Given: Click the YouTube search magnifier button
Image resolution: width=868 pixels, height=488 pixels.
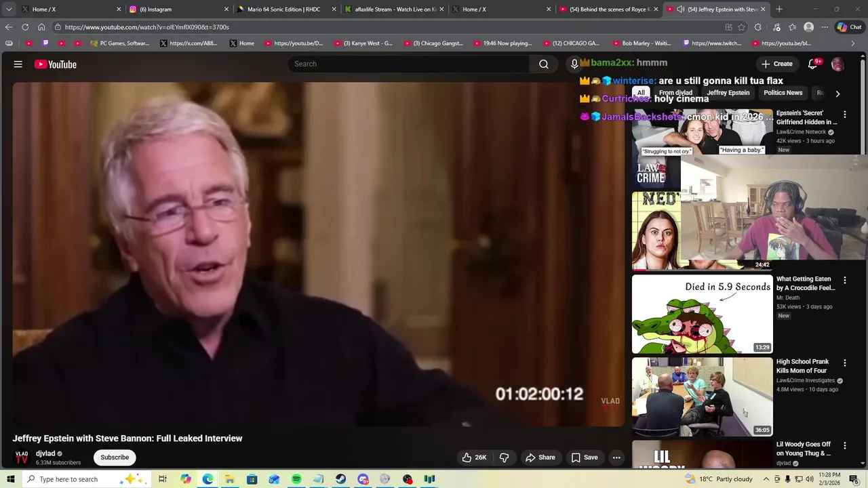Looking at the screenshot, I should (x=544, y=64).
